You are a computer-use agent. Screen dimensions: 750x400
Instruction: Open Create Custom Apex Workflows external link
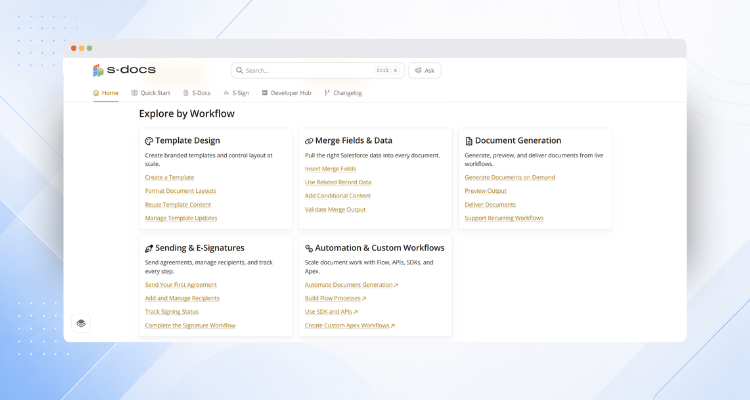pyautogui.click(x=350, y=325)
